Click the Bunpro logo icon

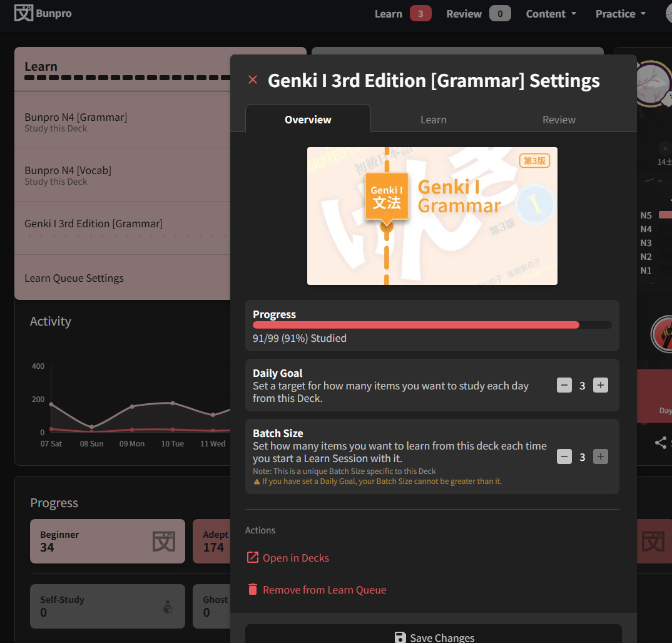point(24,13)
